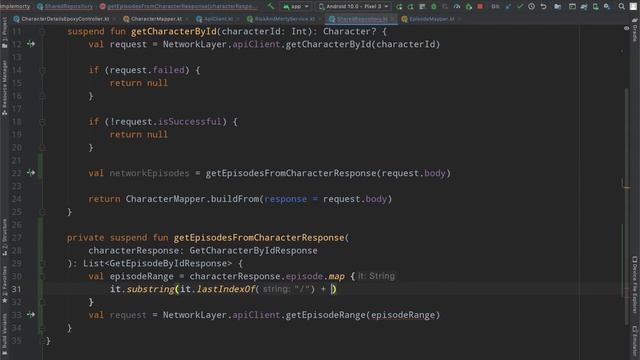Toggle the Favorites tool window
640x360 pixels.
(x=4, y=284)
